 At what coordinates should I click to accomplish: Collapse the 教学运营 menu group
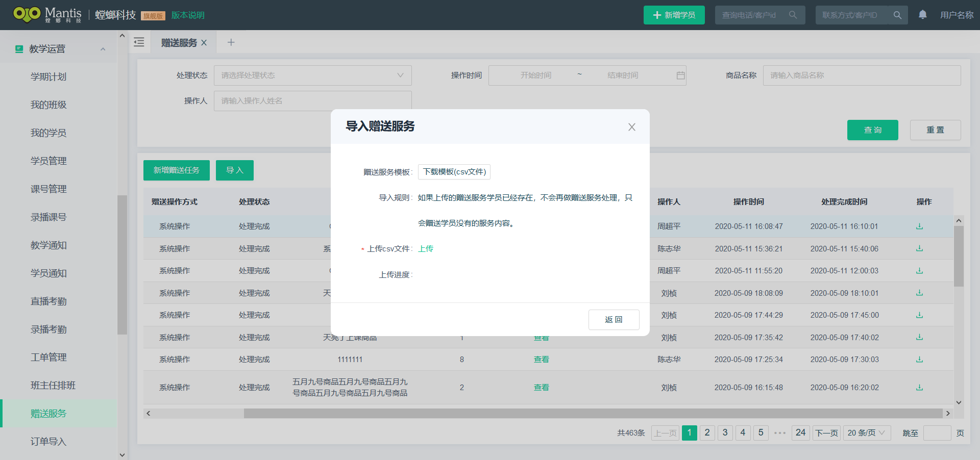coord(103,49)
